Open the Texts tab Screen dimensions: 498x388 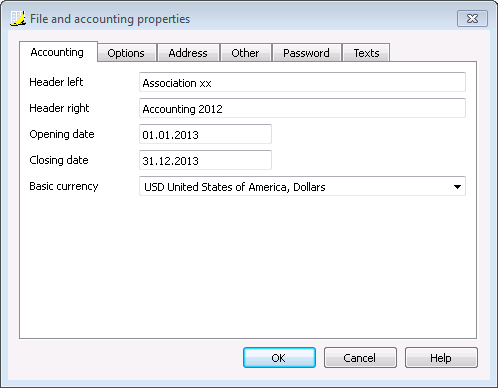click(366, 53)
